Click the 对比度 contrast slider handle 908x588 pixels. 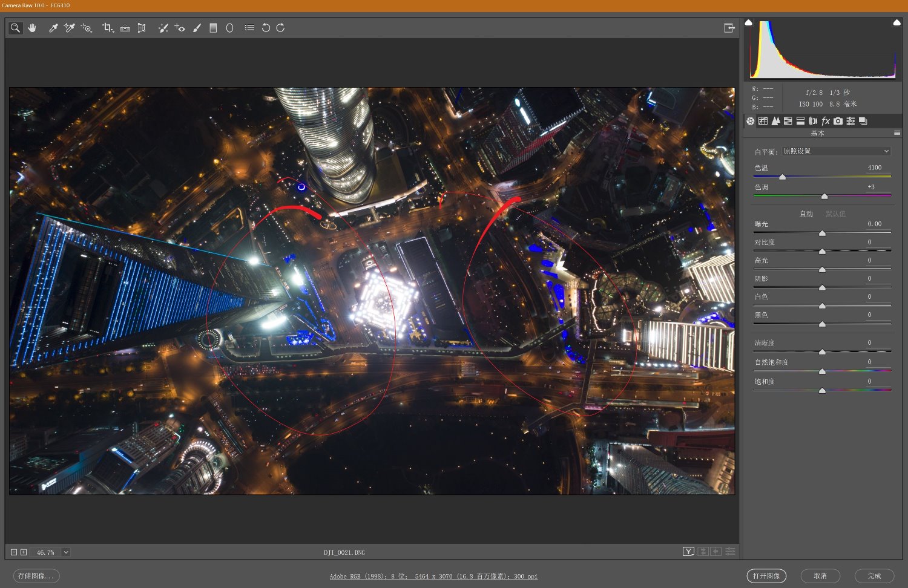coord(822,252)
